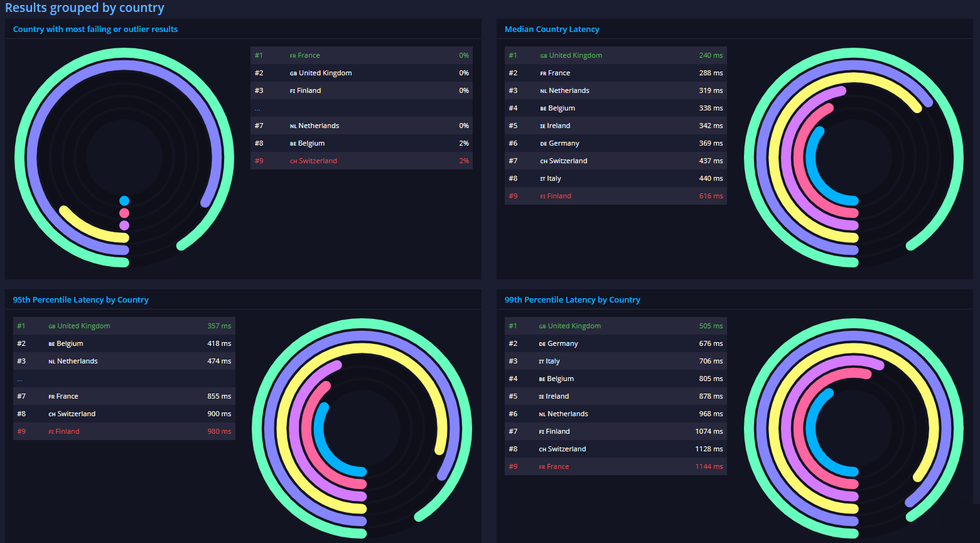Select France row showing 855 ms
Image resolution: width=980 pixels, height=543 pixels.
point(124,396)
